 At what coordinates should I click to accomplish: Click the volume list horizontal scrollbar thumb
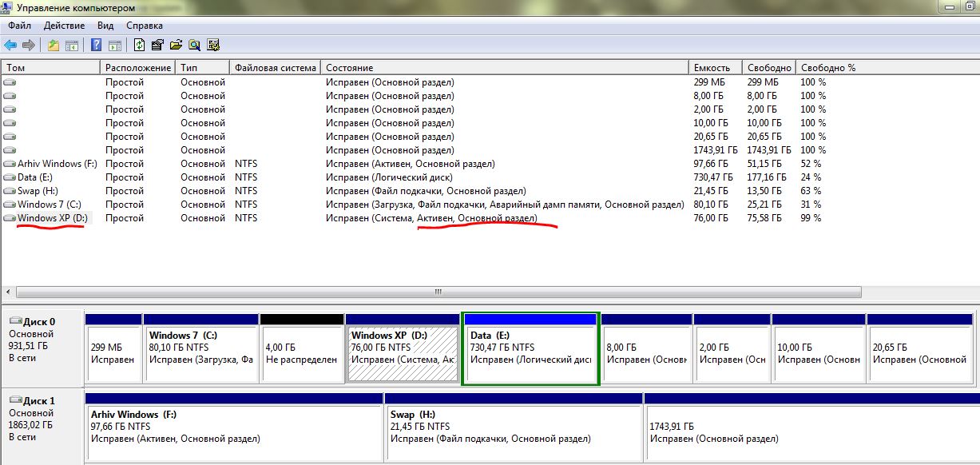tap(438, 292)
